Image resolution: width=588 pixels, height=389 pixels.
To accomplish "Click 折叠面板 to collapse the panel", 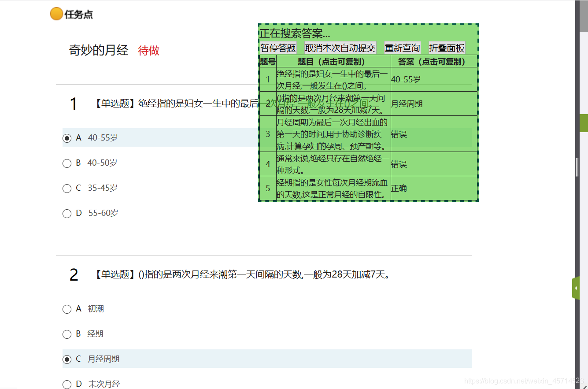I will point(447,48).
